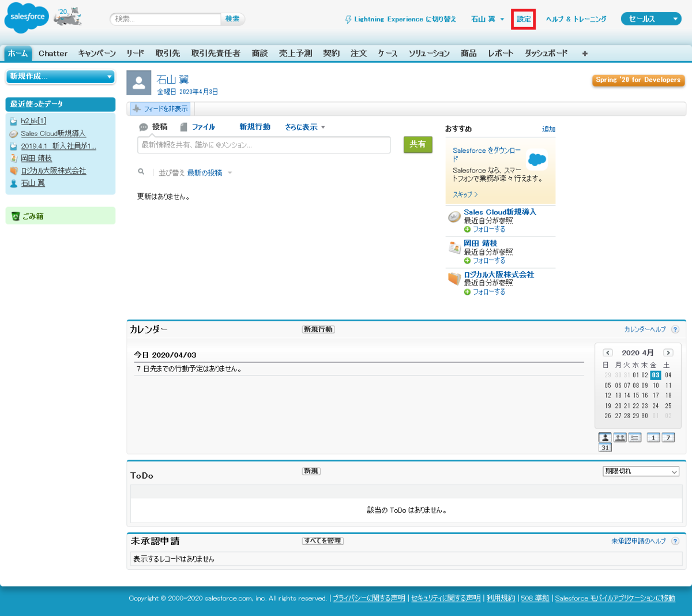
Task: Select the 投稿 publisher action
Action: [x=153, y=127]
